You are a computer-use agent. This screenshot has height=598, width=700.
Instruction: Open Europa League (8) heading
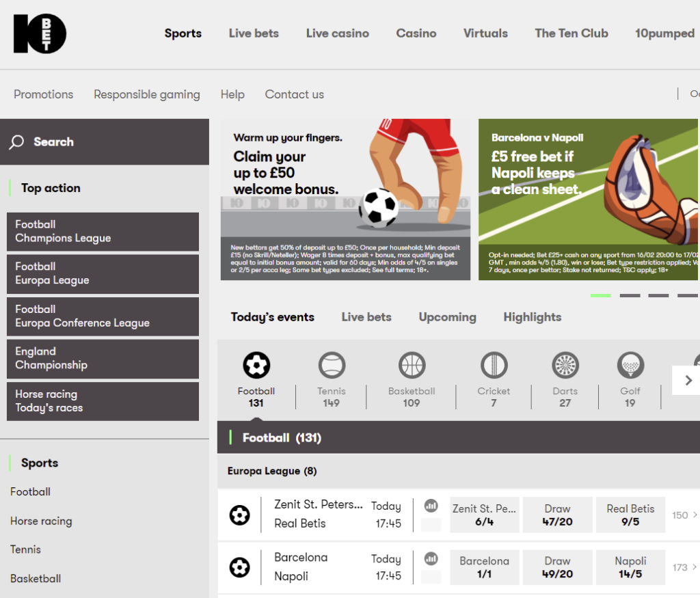click(272, 472)
